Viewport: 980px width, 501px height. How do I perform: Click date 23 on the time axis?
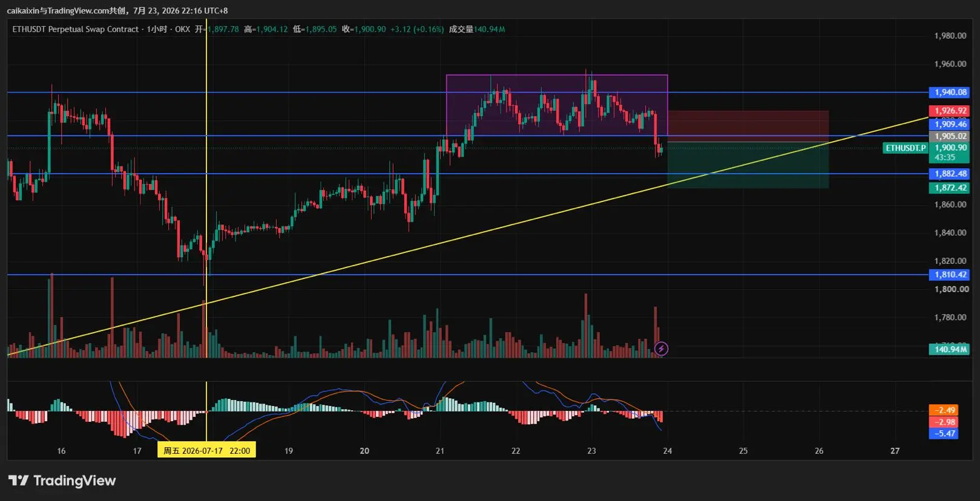tap(591, 451)
